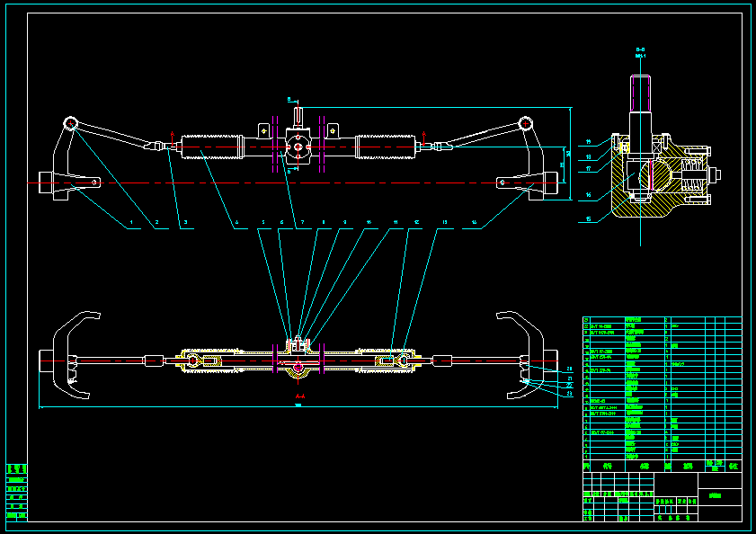Screen dimensions: 756x534
Task: Click part callout number 8
Action: point(324,222)
